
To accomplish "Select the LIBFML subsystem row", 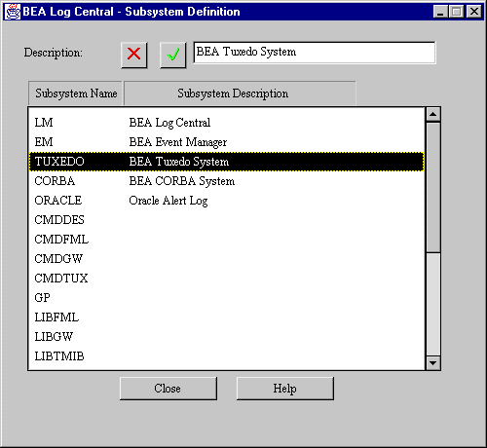I will click(x=227, y=317).
